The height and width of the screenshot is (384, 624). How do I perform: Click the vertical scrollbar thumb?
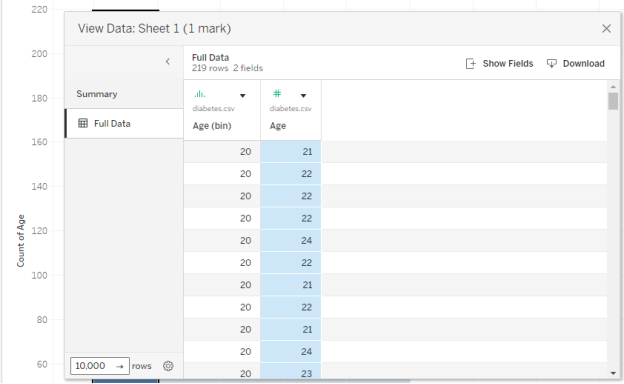[x=613, y=101]
